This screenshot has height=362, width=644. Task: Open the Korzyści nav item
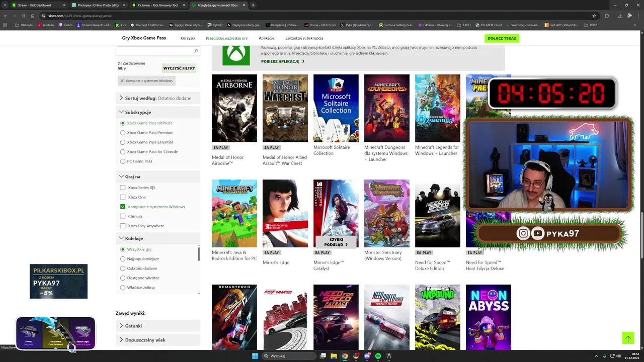click(x=188, y=38)
